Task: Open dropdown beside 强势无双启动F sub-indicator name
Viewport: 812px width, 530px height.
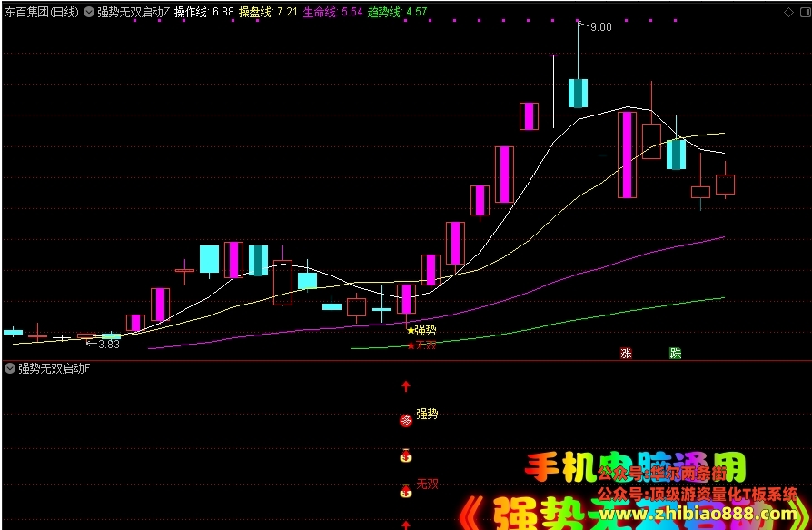Action: (x=10, y=368)
